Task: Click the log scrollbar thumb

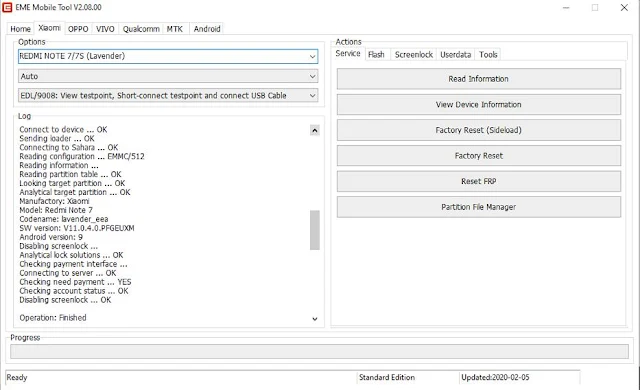Action: coord(315,230)
